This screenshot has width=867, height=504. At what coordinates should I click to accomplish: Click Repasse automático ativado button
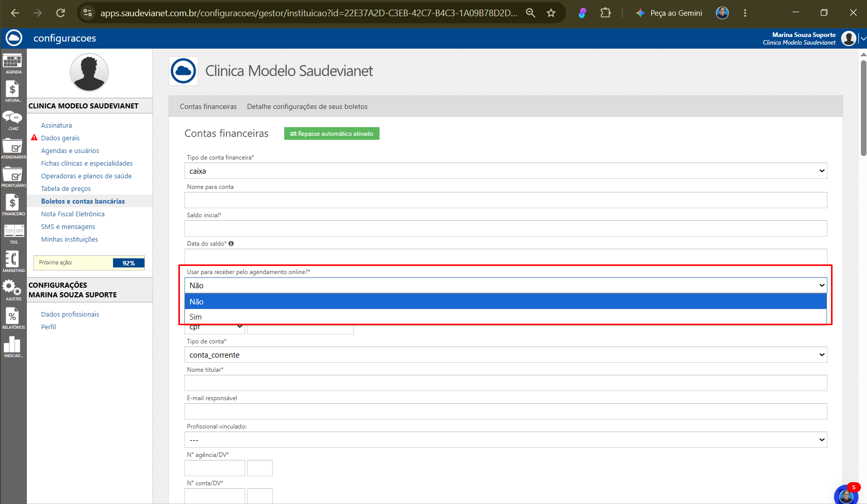(331, 134)
